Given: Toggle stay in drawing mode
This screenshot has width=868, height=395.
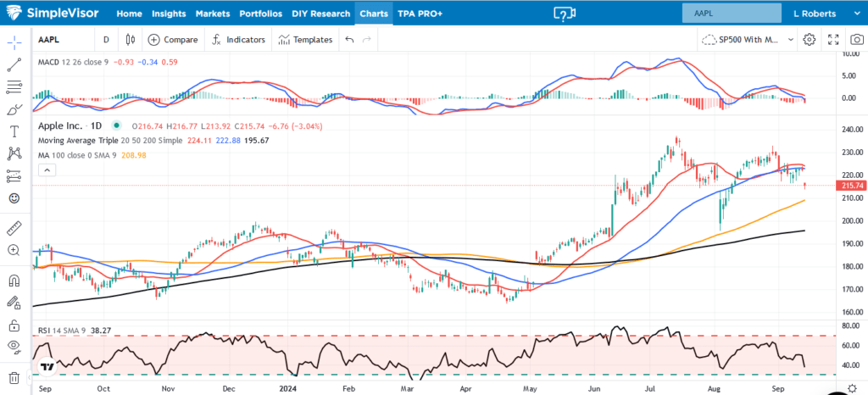Looking at the screenshot, I should [x=14, y=302].
